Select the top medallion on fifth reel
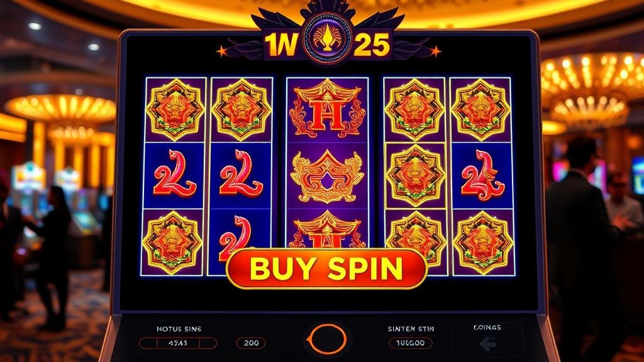The image size is (644, 362). click(x=480, y=109)
